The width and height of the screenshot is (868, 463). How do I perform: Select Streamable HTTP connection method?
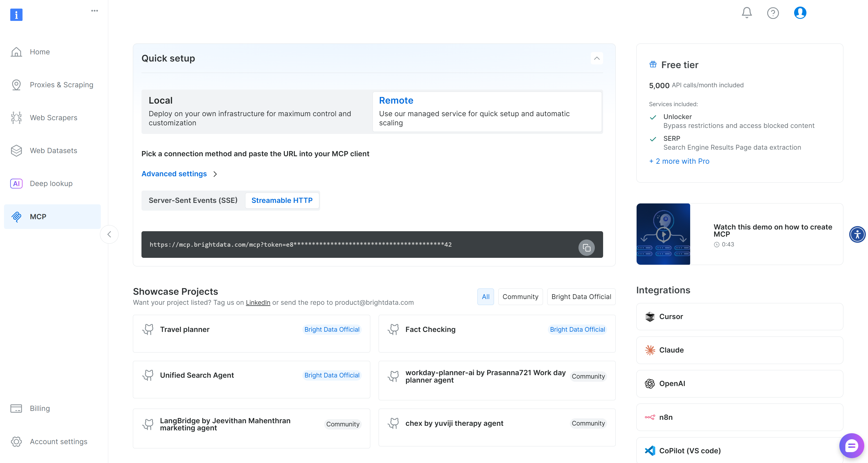pyautogui.click(x=282, y=200)
